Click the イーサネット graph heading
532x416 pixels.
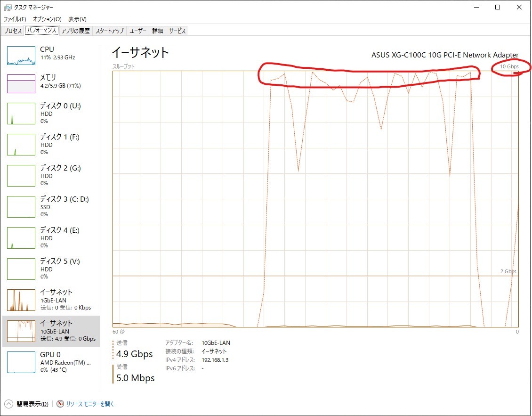140,52
